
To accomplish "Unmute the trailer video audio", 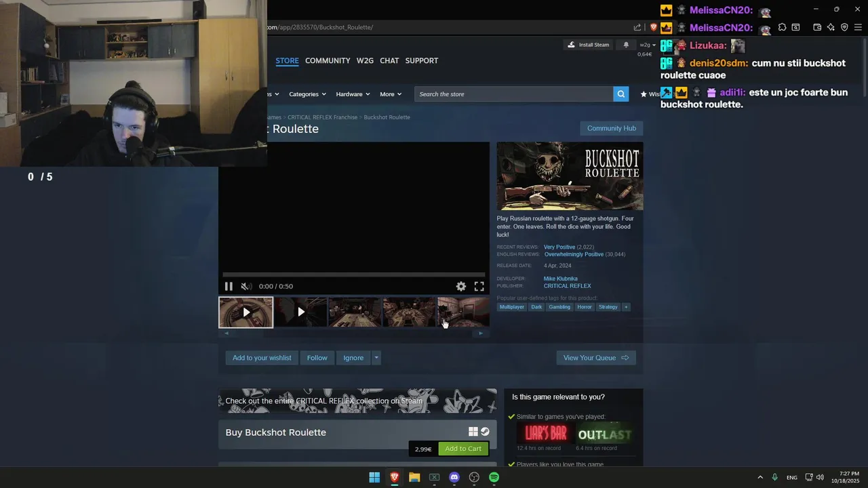I will [246, 286].
